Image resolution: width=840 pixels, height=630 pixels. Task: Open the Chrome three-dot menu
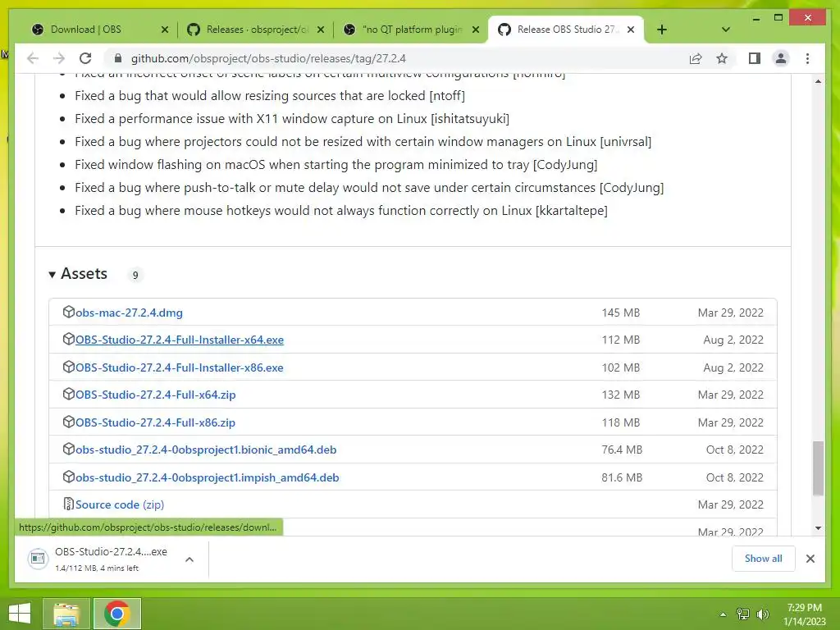tap(807, 58)
